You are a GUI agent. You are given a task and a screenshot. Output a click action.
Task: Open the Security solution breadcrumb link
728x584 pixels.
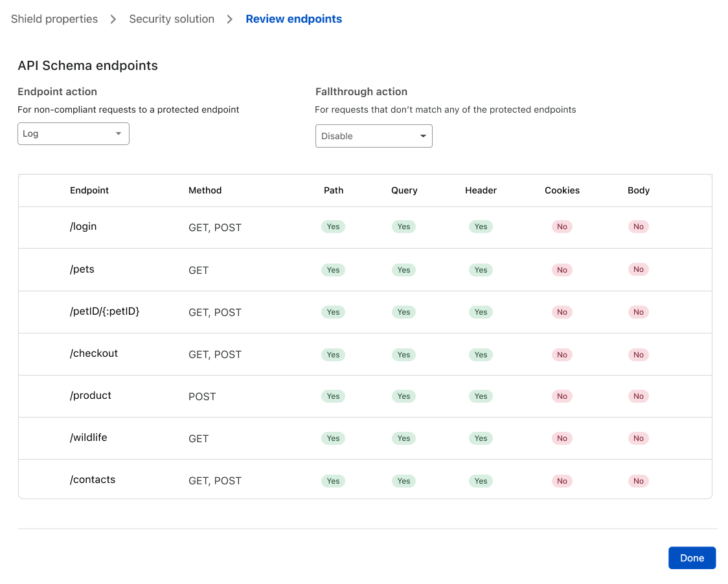click(x=171, y=19)
